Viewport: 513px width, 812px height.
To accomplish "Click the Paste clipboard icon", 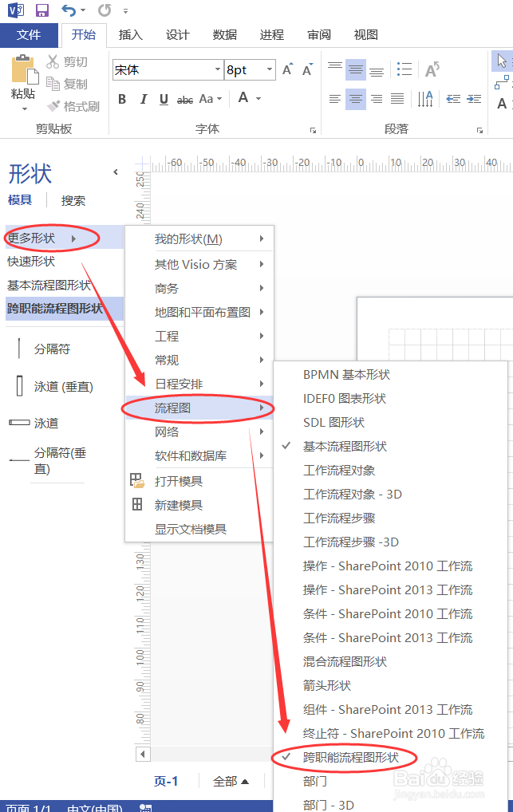I will coord(23,69).
